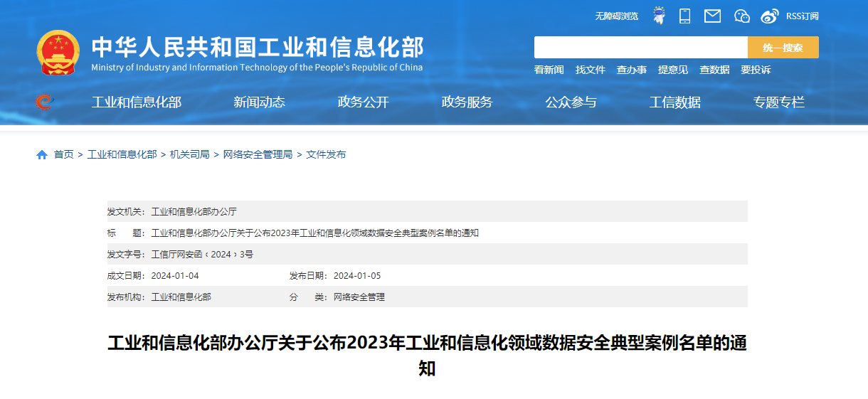
Task: Go to 工信数据 navigation item
Action: (674, 102)
